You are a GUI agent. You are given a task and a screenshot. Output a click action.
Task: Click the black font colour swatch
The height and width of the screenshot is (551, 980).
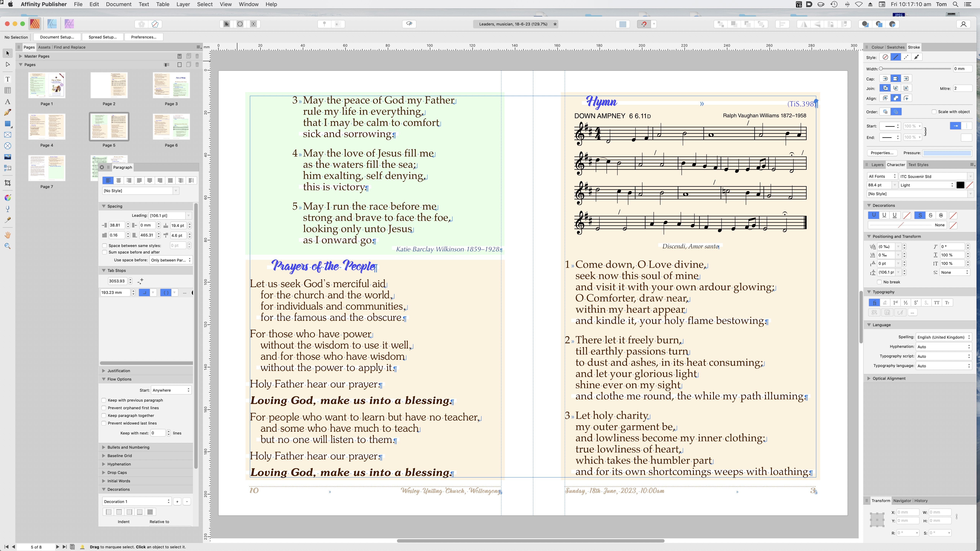pyautogui.click(x=960, y=185)
